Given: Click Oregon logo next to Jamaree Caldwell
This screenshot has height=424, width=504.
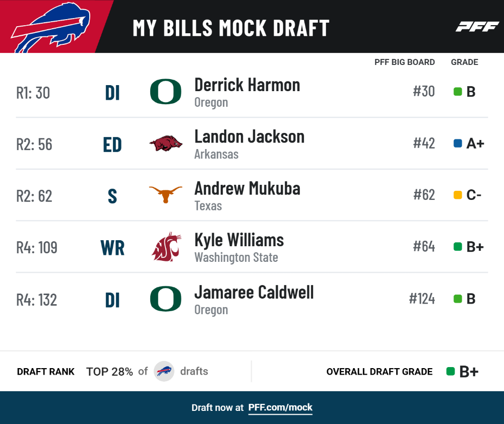Looking at the screenshot, I should (165, 299).
